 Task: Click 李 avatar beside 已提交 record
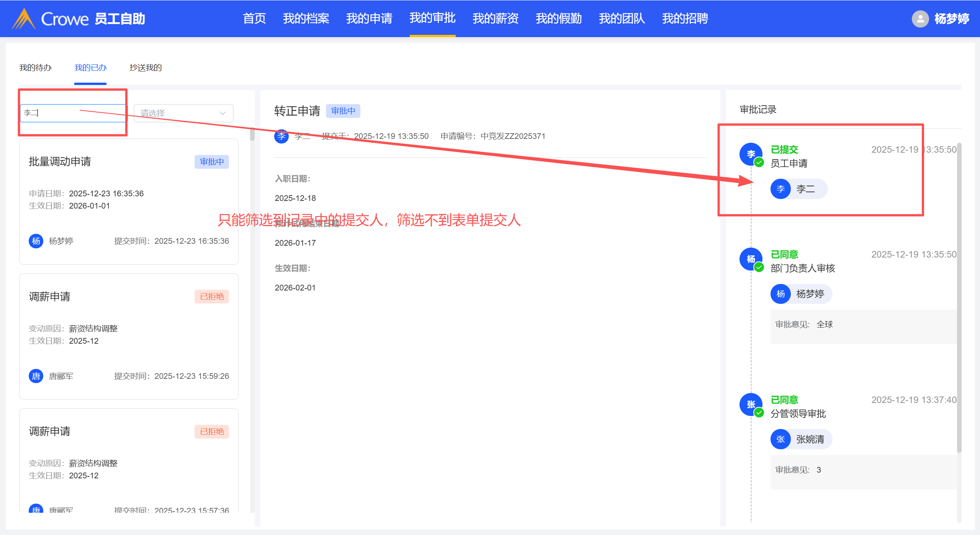point(751,154)
